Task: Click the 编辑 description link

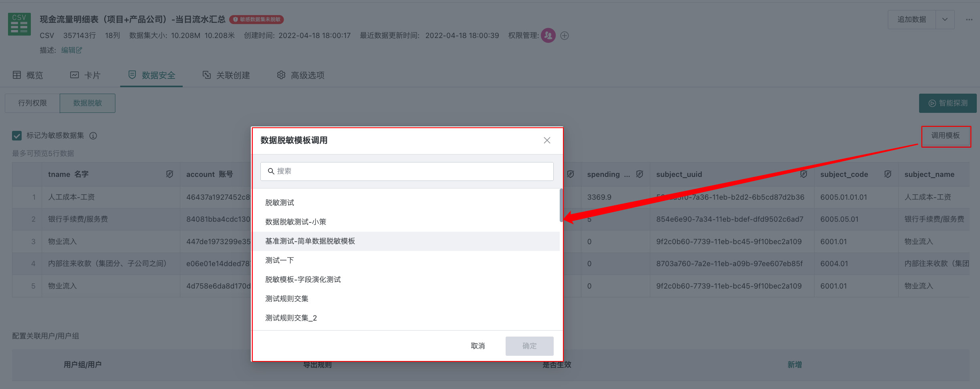Action: click(x=71, y=50)
